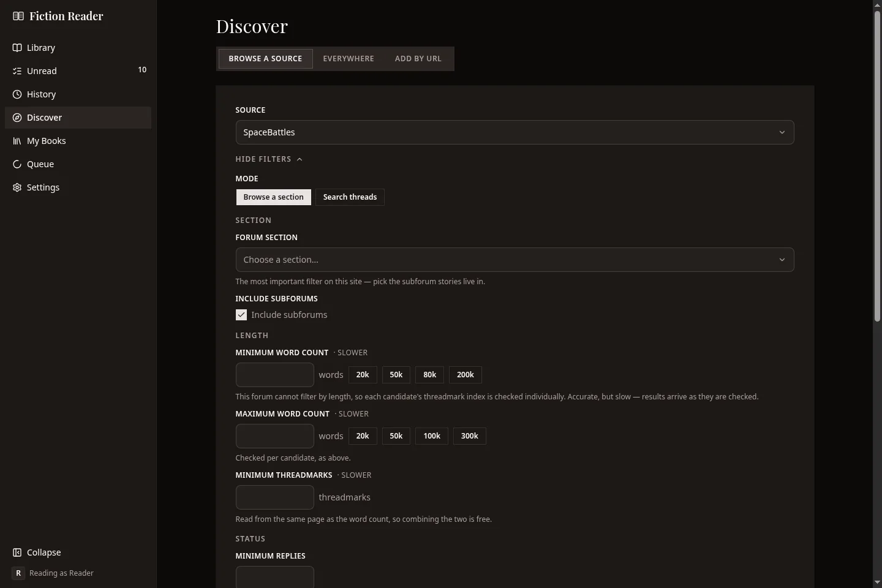Open Library from the sidebar

pyautogui.click(x=78, y=48)
